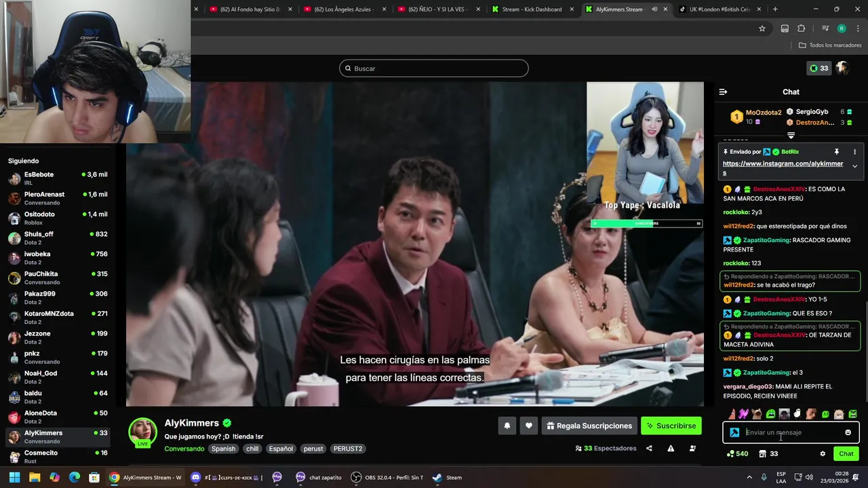This screenshot has height=488, width=868.
Task: Open EsBebote channel in Siguiendo list
Action: click(x=58, y=178)
